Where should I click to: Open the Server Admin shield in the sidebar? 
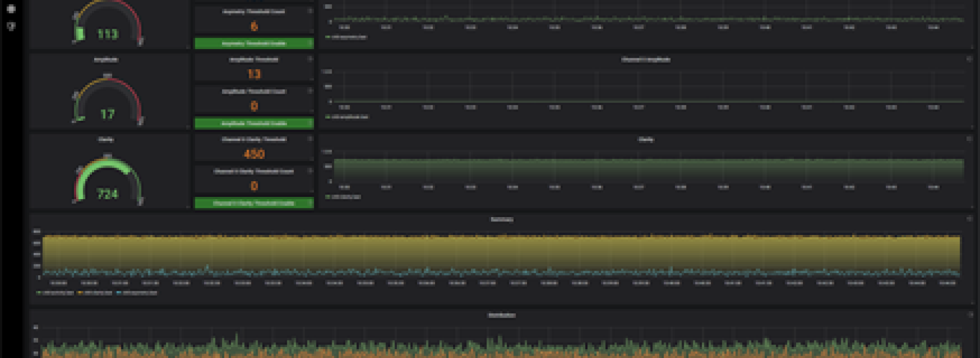click(11, 26)
